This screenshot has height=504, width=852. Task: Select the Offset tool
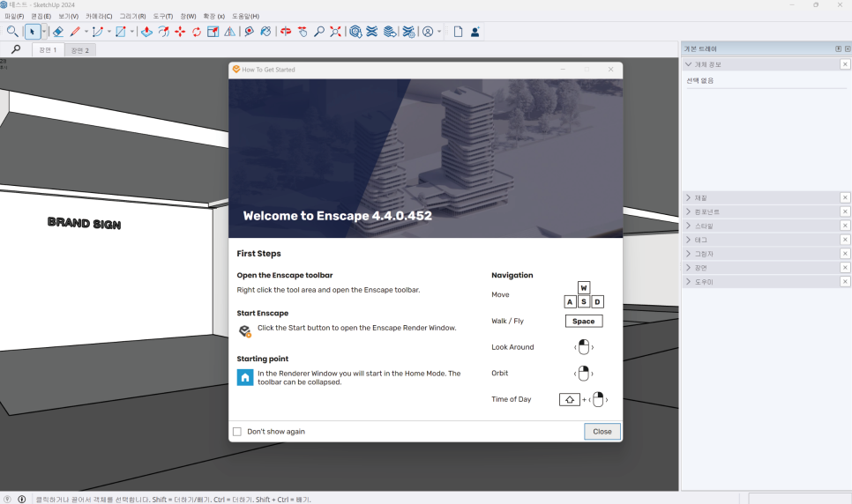[x=163, y=32]
